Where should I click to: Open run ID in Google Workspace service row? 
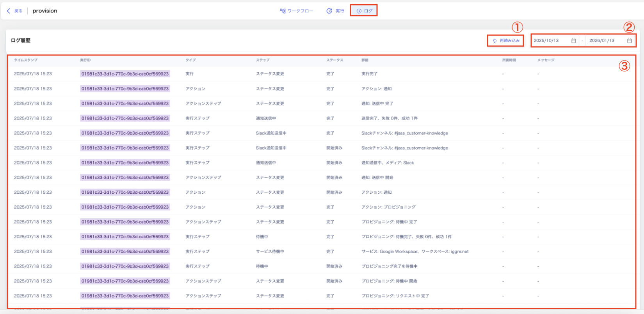point(125,252)
